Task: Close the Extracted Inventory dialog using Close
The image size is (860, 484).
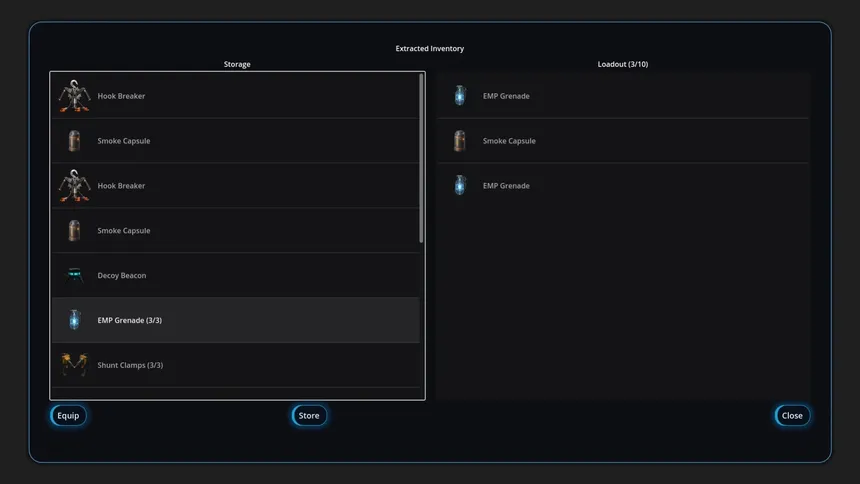Action: (x=792, y=416)
